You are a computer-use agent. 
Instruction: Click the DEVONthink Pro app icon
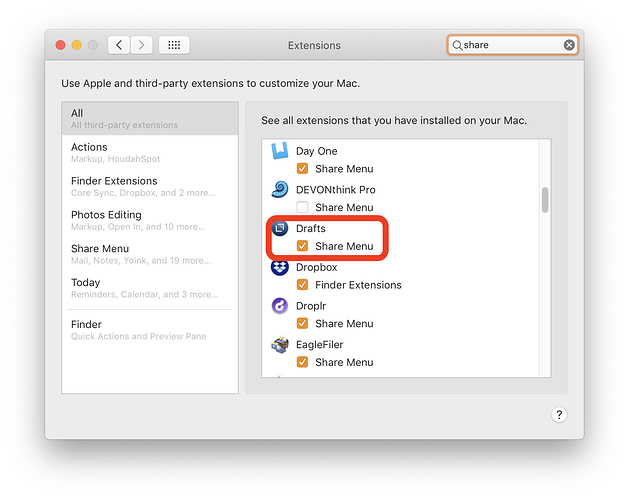[x=280, y=190]
